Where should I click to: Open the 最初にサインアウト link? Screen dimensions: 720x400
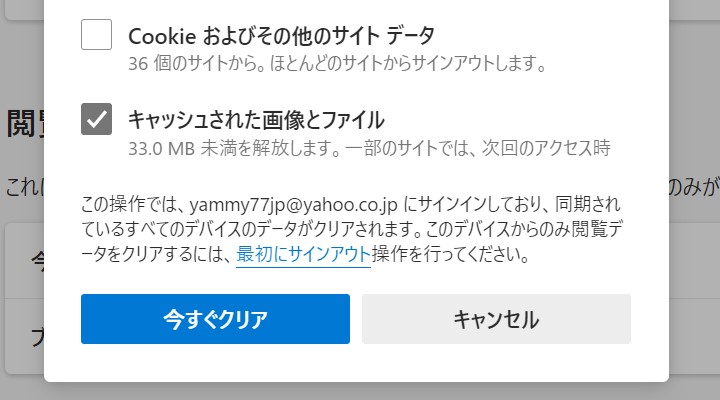point(304,254)
